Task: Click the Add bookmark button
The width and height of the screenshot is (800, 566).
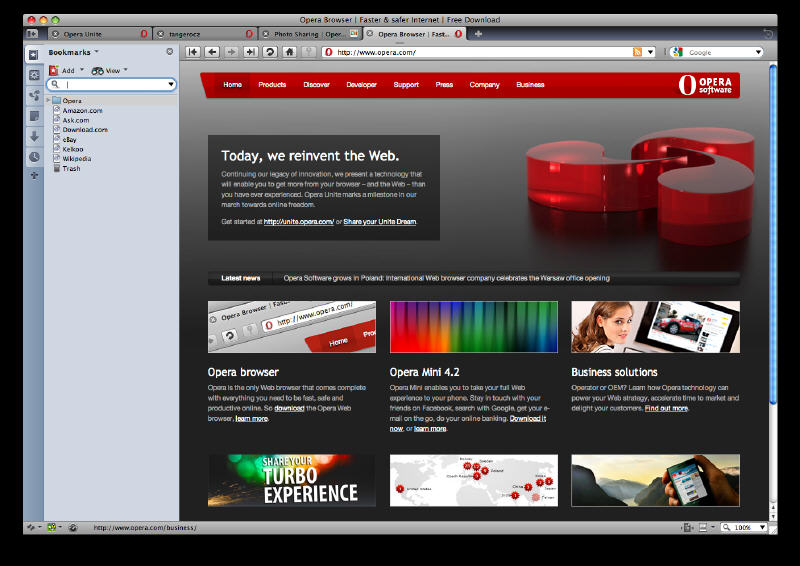Action: click(62, 70)
